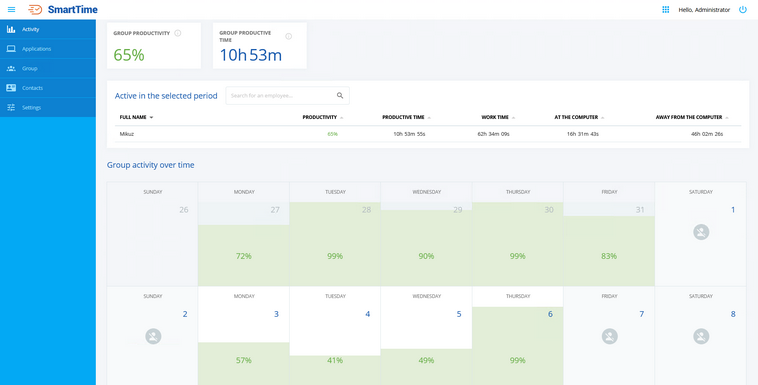Viewport: 758px width, 385px height.
Task: Open the Settings menu item
Action: pyautogui.click(x=48, y=108)
